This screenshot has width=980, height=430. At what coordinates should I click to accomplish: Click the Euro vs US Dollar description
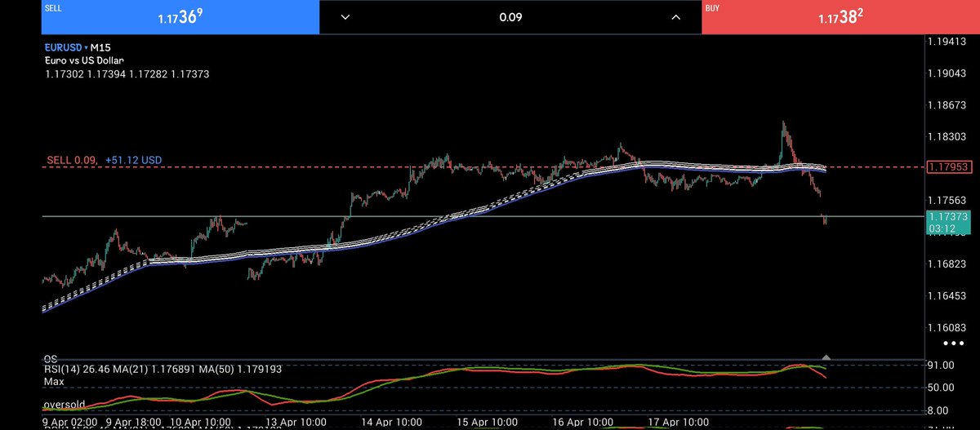[x=86, y=60]
